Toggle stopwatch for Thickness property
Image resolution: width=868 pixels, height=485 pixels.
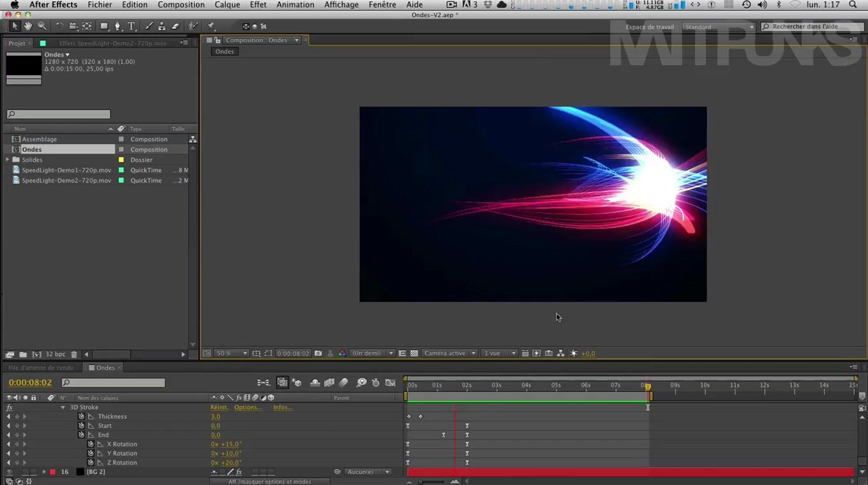coord(82,417)
